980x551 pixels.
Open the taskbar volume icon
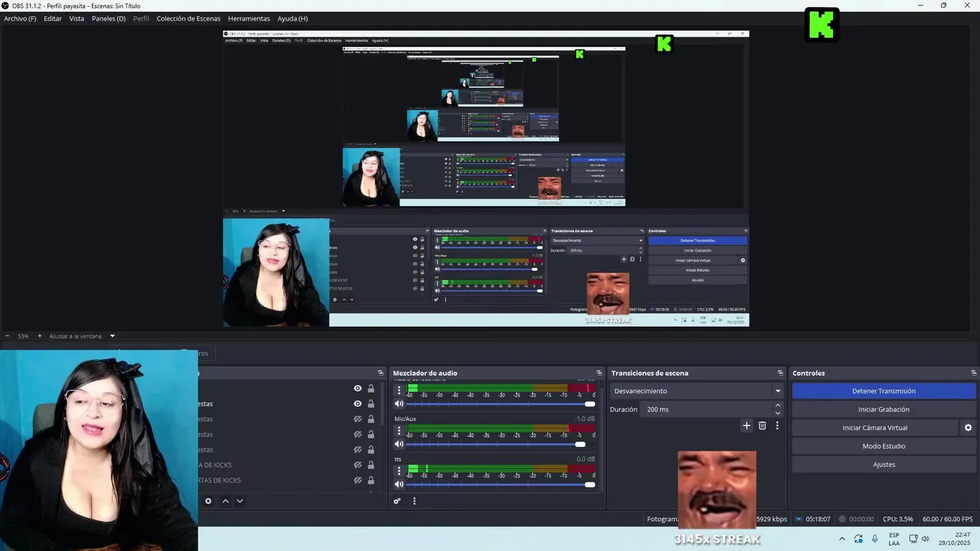point(925,540)
